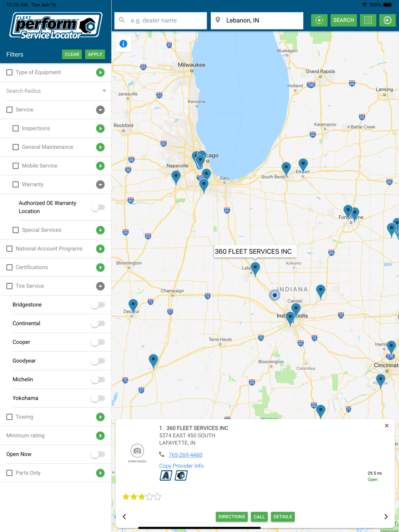Tap the map pin near Carmel

pos(296,310)
